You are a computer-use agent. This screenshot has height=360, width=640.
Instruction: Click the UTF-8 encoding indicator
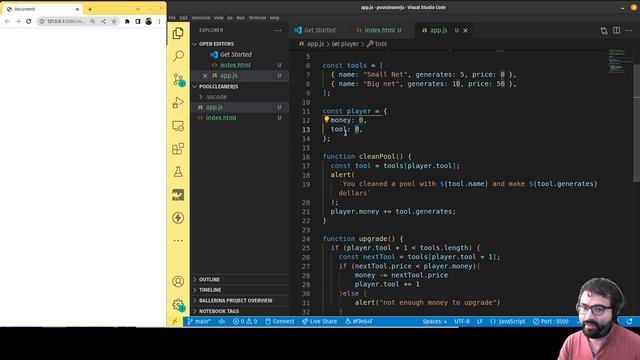click(462, 321)
